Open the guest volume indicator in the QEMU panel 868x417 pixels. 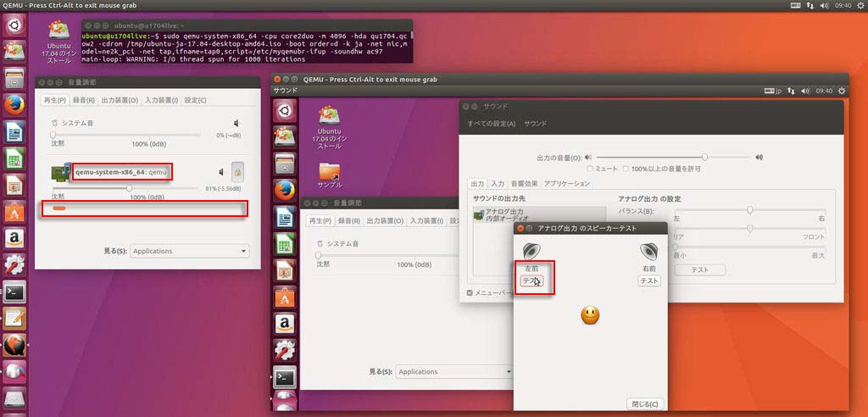tap(805, 91)
